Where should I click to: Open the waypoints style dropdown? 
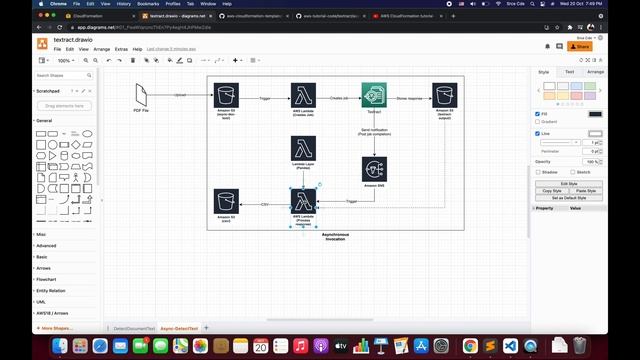[219, 60]
